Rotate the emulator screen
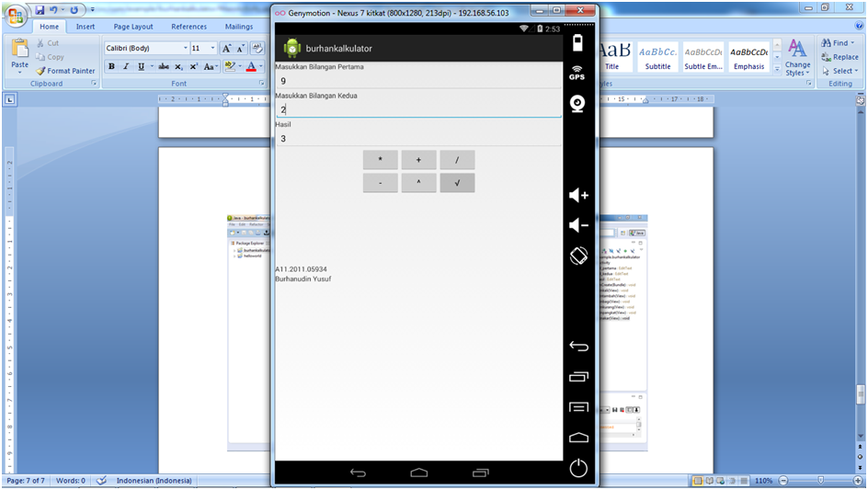 pos(578,256)
